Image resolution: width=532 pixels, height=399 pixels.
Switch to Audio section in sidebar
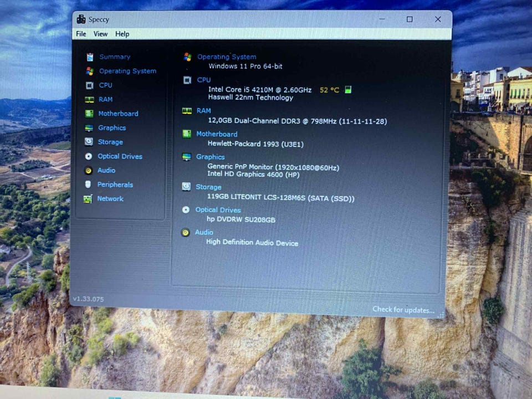[106, 170]
